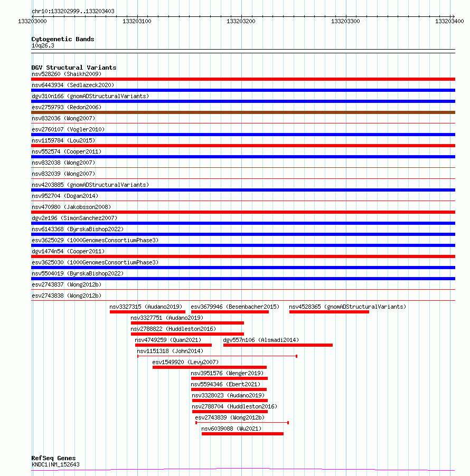Click the esv2759793 (Redon2006) label
This screenshot has width=470, height=476.
67,107
